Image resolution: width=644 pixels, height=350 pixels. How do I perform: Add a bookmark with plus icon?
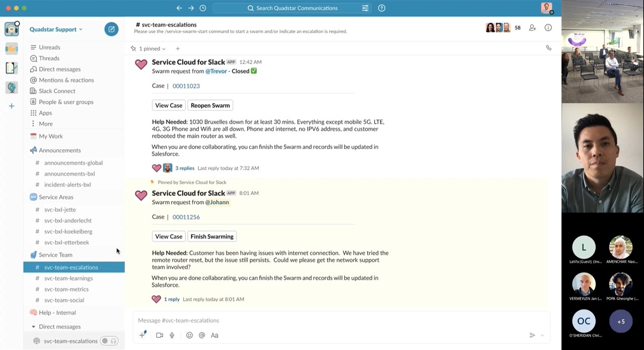(x=178, y=49)
